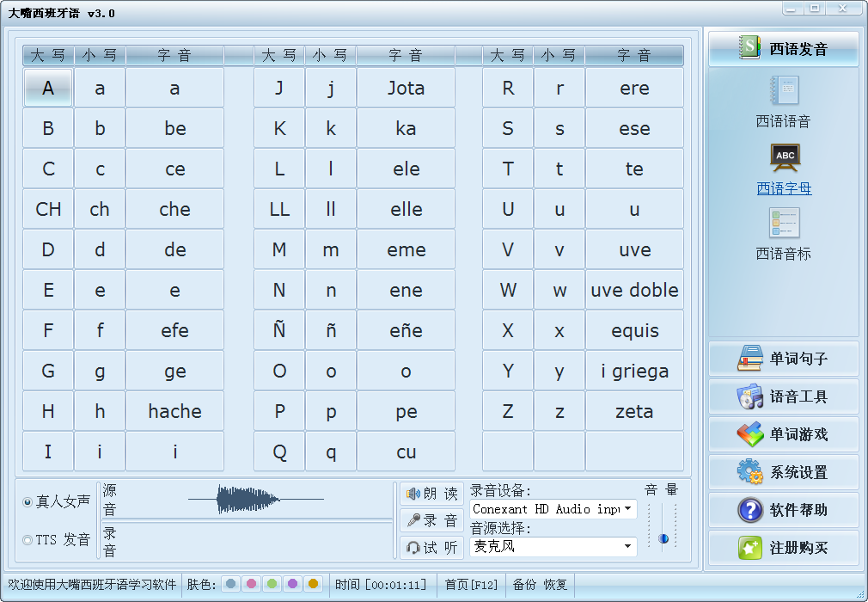This screenshot has width=868, height=602.
Task: Open the 单词游戏 section
Action: tap(784, 434)
